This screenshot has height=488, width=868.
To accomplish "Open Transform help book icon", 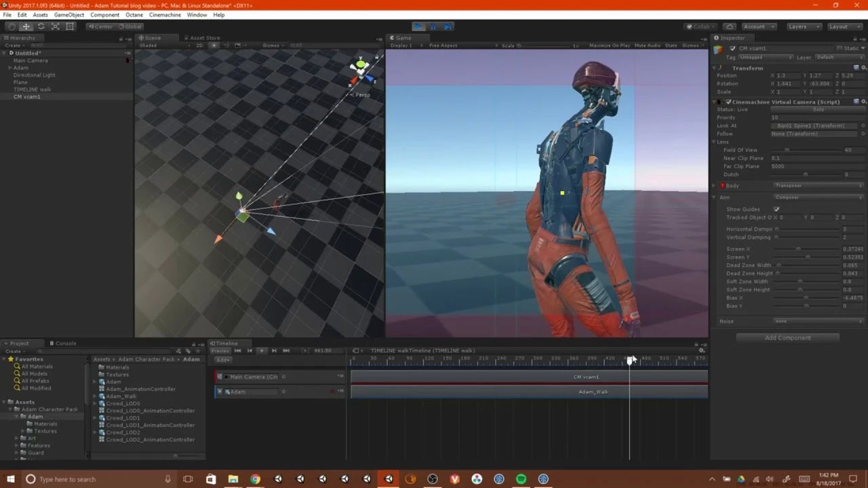I will [856, 68].
